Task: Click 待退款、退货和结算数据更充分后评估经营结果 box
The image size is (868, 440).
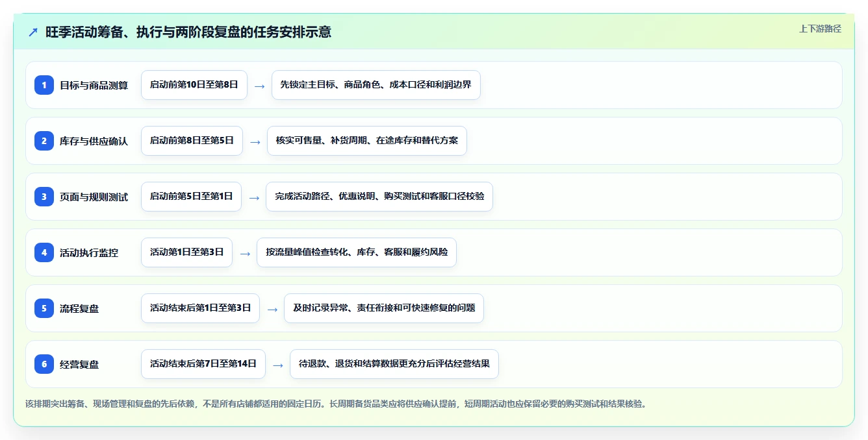Action: point(394,364)
